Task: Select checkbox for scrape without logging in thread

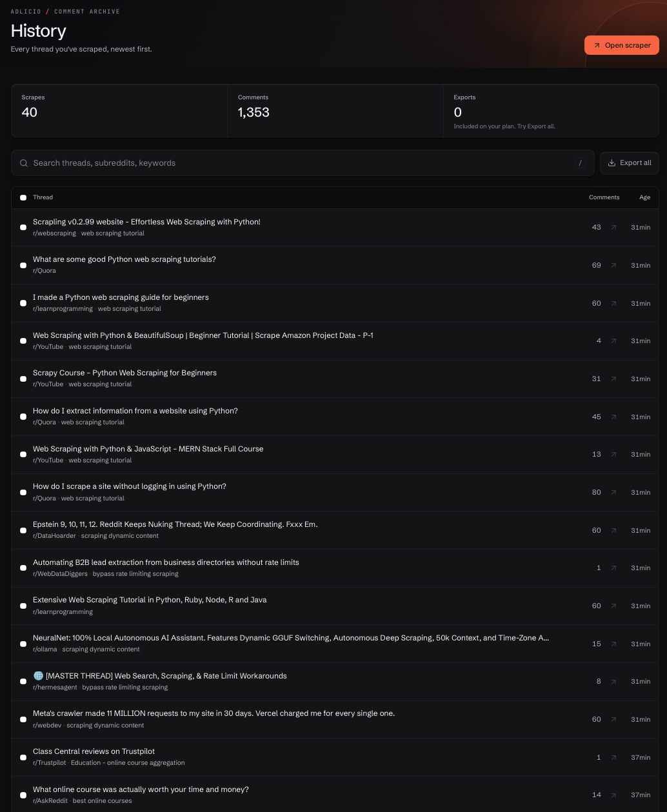Action: pos(23,492)
